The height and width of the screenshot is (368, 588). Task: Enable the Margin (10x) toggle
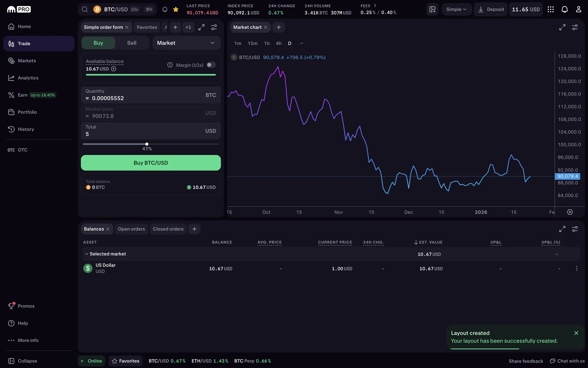211,65
